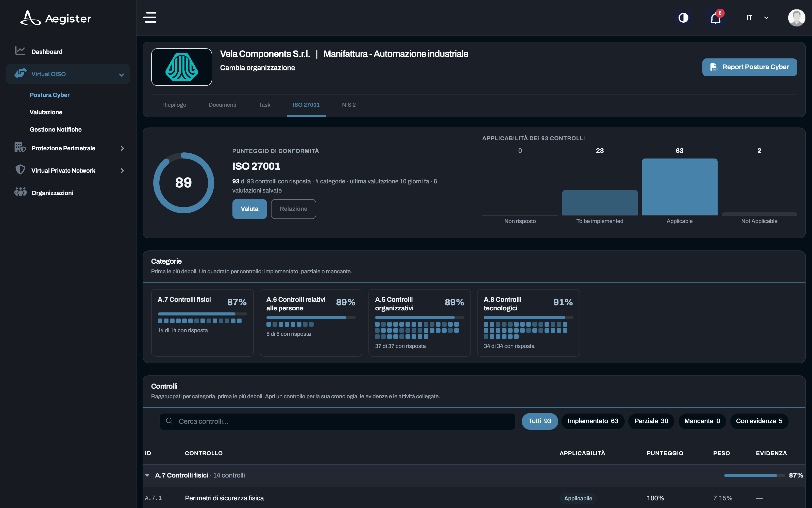
Task: Click the Virtual CISO handshake icon
Action: [21, 74]
